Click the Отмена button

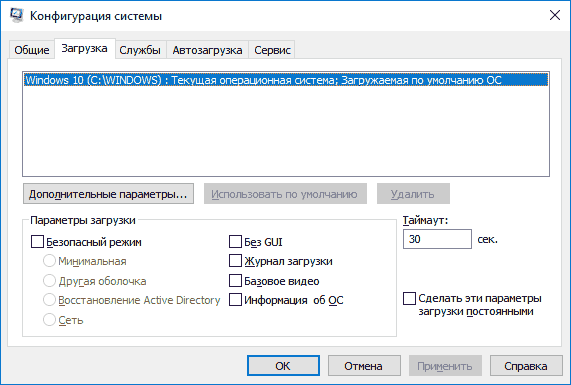364,366
